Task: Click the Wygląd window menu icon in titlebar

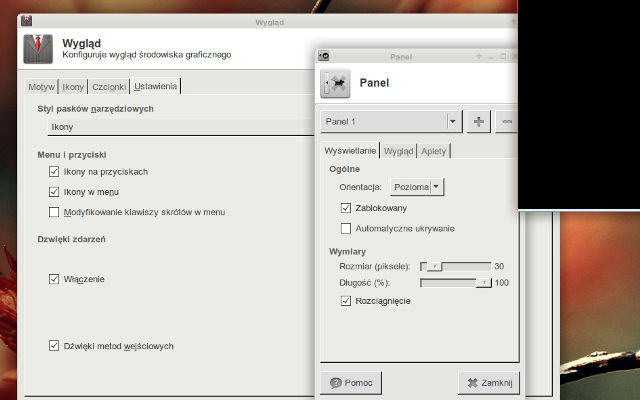Action: (26, 21)
